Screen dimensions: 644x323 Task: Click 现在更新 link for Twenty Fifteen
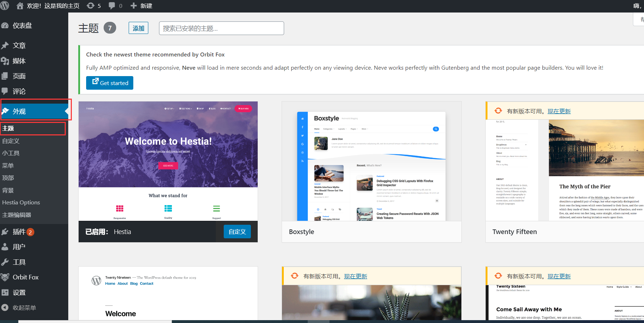[x=559, y=111]
